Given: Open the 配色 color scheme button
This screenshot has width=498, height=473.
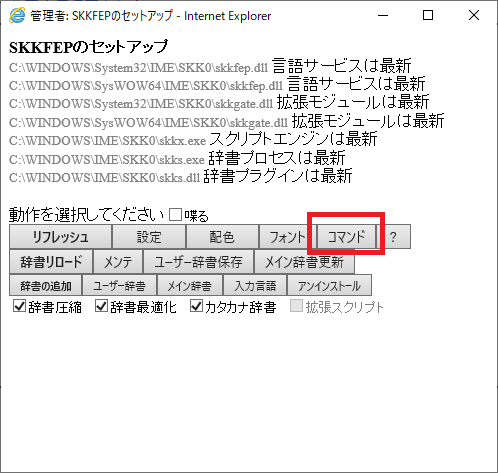Looking at the screenshot, I should pos(222,237).
